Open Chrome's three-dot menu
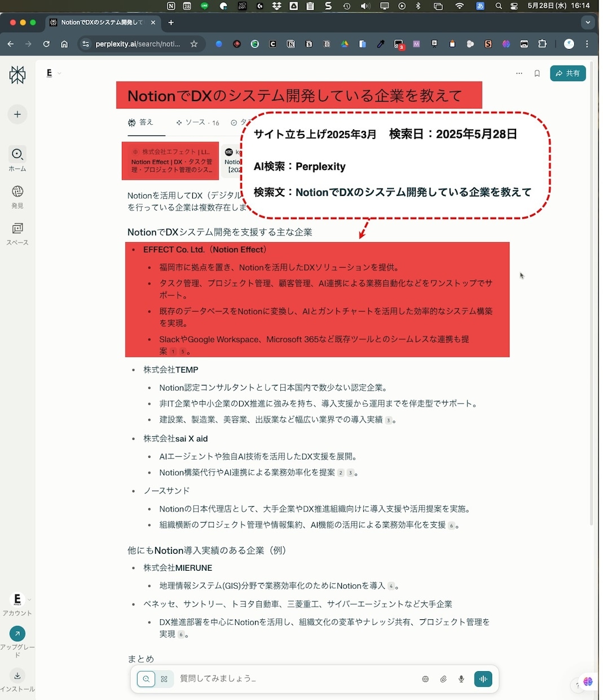Image resolution: width=603 pixels, height=700 pixels. pyautogui.click(x=587, y=44)
